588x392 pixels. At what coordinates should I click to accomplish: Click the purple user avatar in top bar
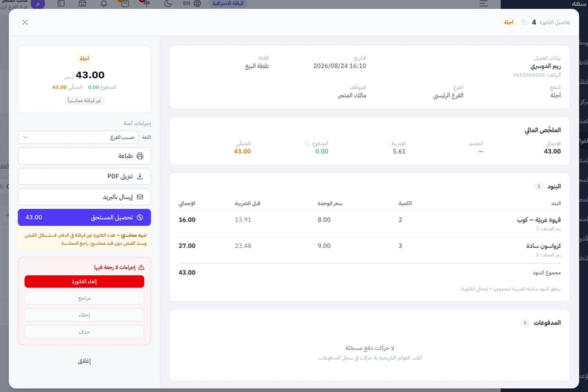tap(38, 4)
